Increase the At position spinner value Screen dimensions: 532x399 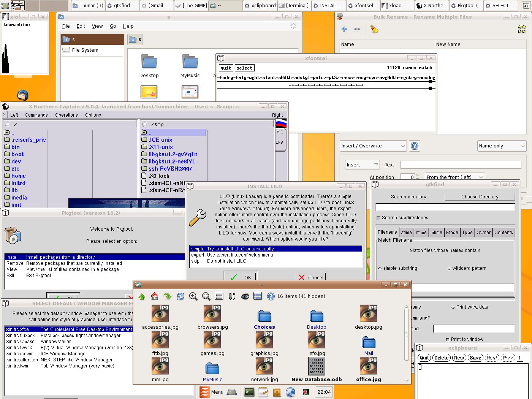[x=418, y=175]
